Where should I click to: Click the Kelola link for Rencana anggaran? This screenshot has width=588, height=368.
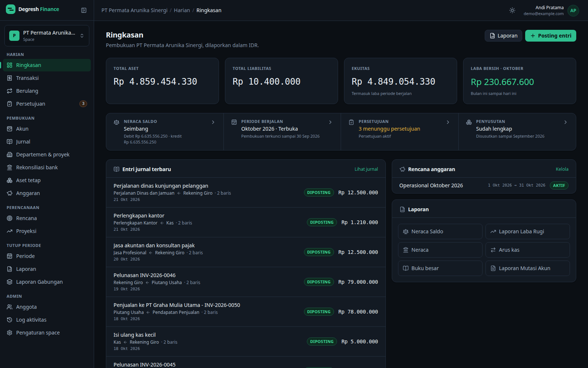click(x=562, y=169)
